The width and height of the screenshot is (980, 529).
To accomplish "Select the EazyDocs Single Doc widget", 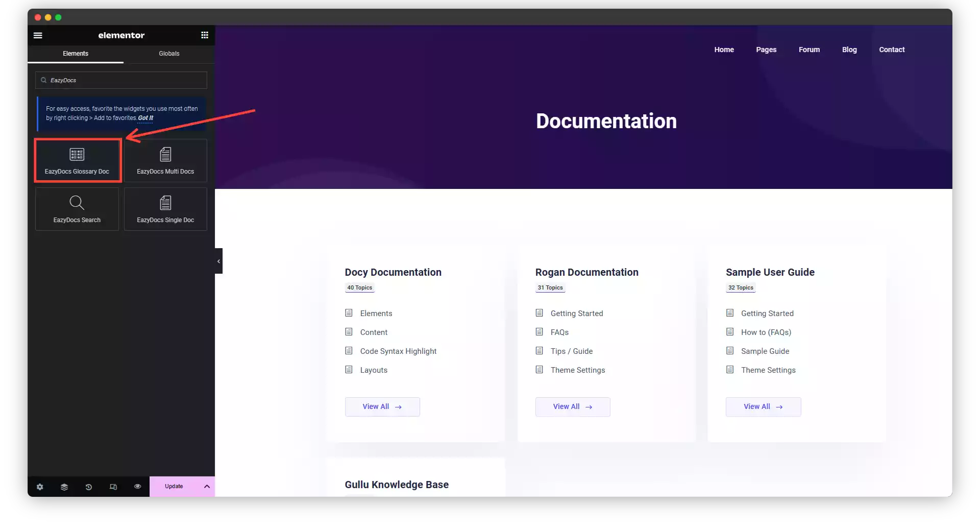I will [165, 208].
